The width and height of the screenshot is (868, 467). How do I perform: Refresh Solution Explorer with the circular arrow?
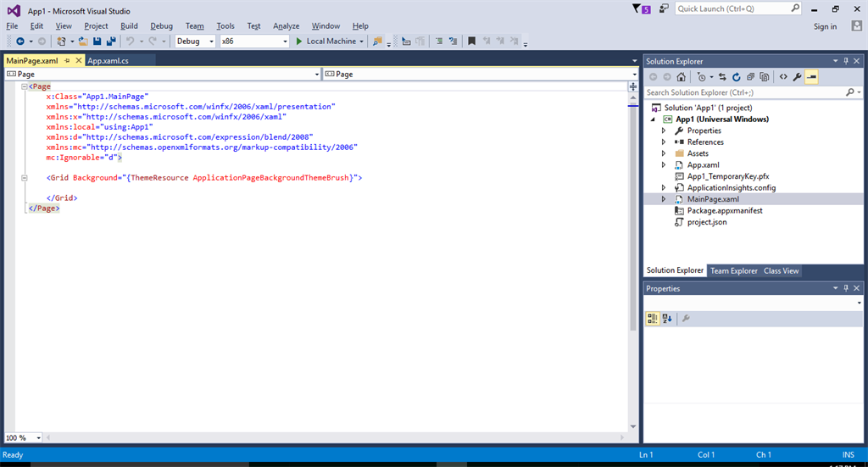pos(737,77)
